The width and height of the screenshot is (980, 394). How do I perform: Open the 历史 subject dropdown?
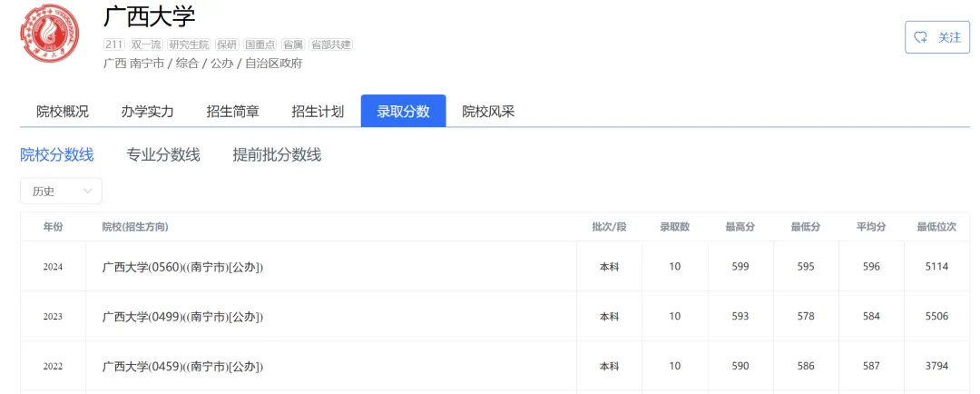(62, 192)
